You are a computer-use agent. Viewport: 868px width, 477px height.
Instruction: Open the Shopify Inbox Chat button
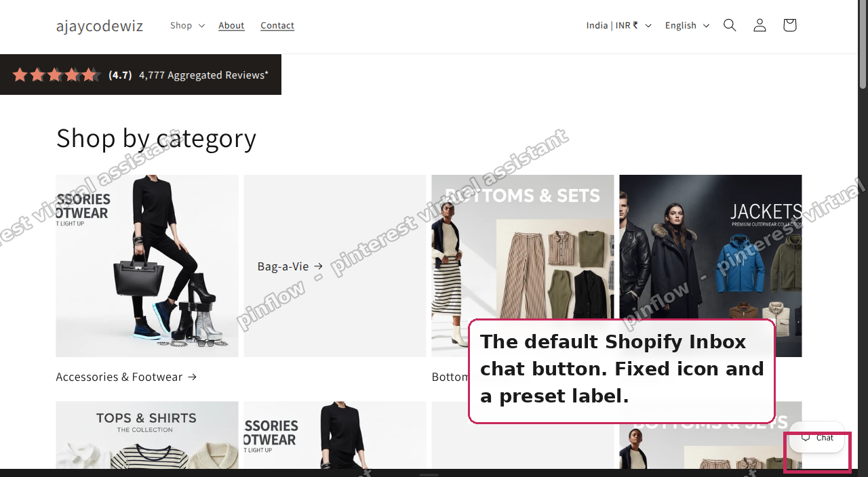pos(817,438)
